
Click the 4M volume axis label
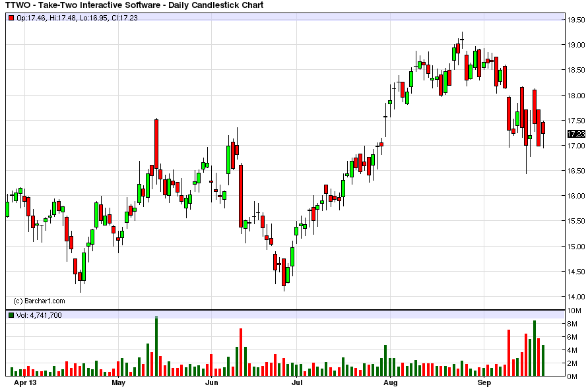pos(572,350)
